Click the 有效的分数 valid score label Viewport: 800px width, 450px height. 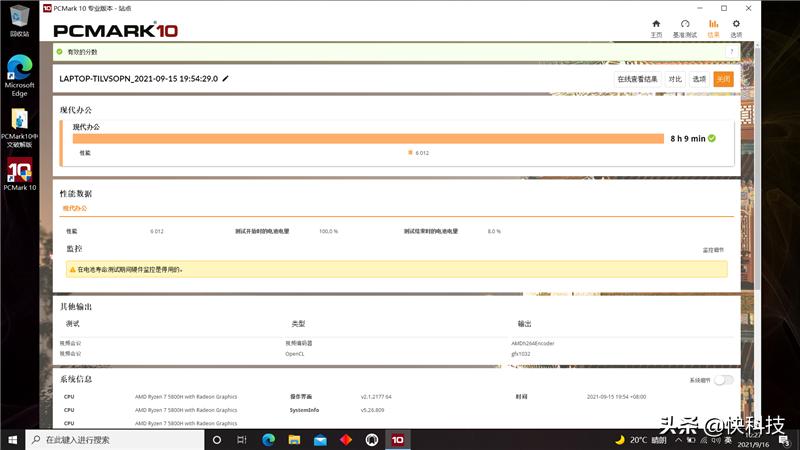pos(82,52)
